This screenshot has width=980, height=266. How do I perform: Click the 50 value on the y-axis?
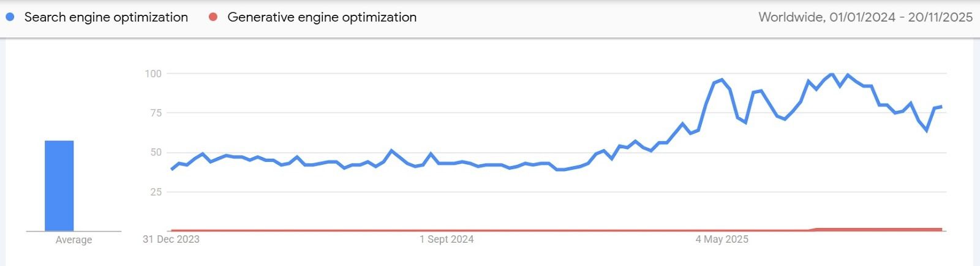pyautogui.click(x=156, y=152)
